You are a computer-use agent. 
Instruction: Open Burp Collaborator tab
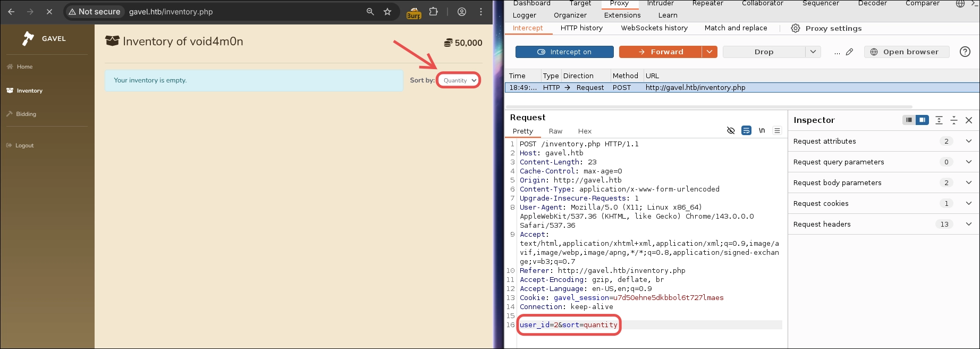click(x=763, y=3)
